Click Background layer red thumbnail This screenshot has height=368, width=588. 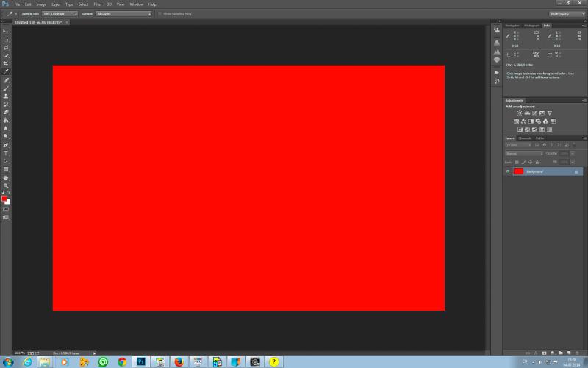point(519,171)
